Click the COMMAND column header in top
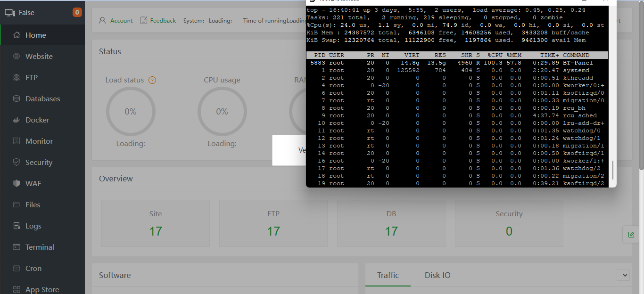This screenshot has width=644, height=294. click(576, 55)
